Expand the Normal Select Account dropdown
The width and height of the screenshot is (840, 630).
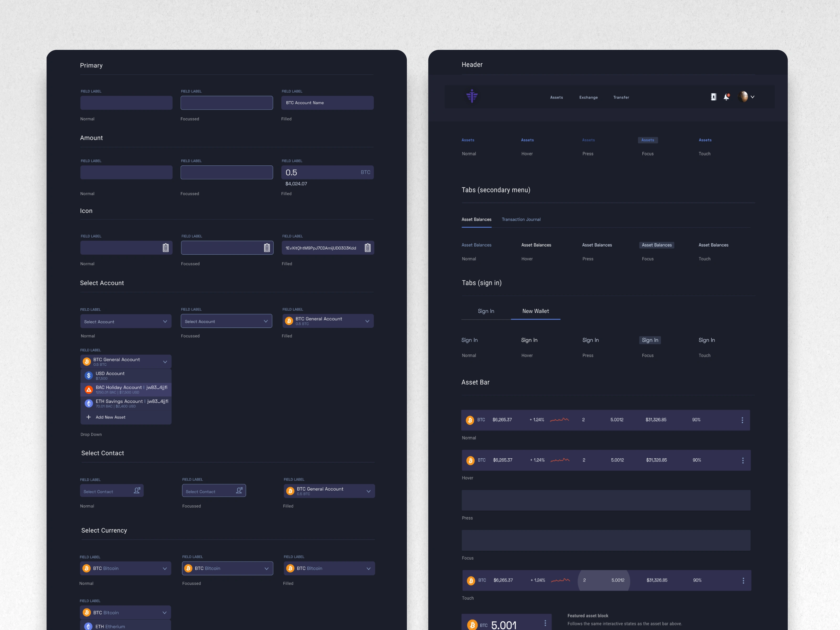coord(165,322)
